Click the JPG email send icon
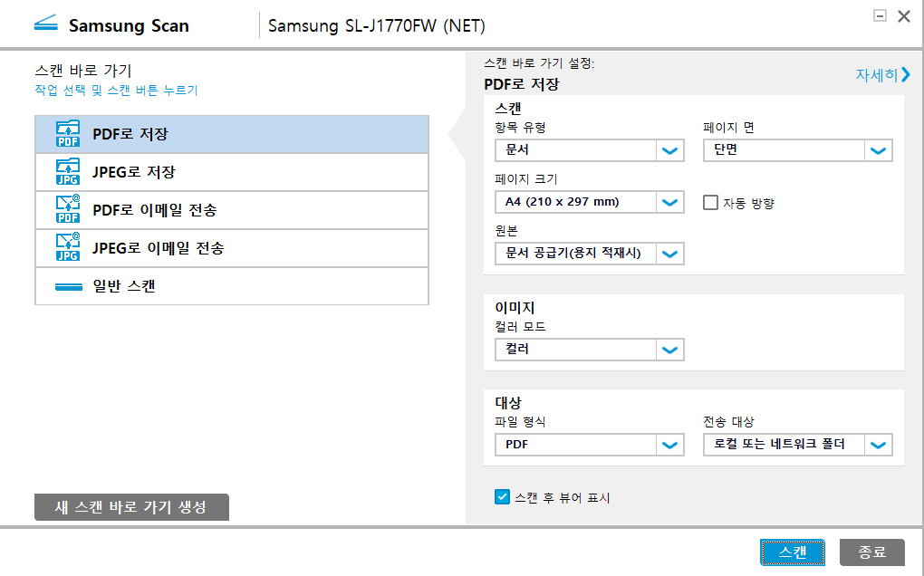The width and height of the screenshot is (924, 576). tap(68, 248)
